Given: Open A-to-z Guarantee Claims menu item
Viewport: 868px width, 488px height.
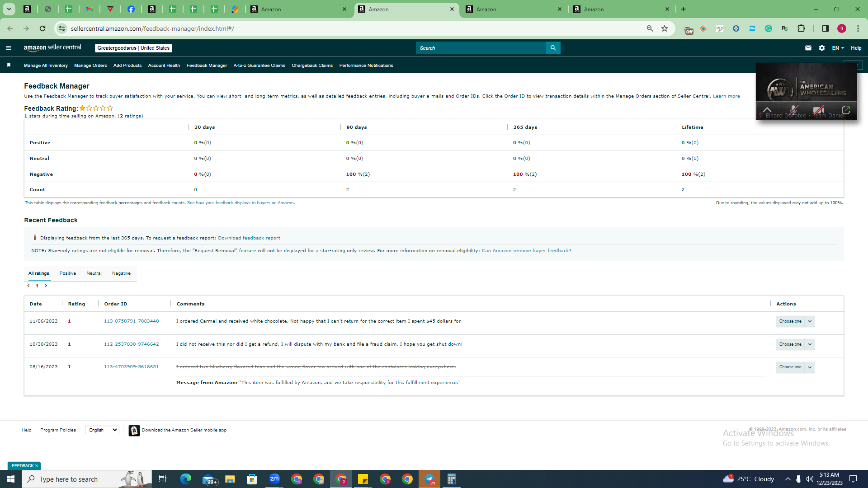Looking at the screenshot, I should [259, 66].
